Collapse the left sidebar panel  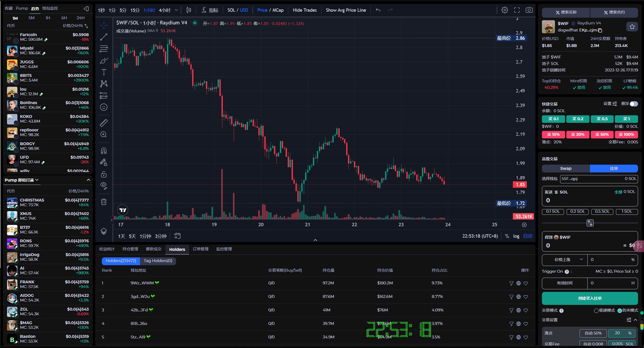coord(86,9)
